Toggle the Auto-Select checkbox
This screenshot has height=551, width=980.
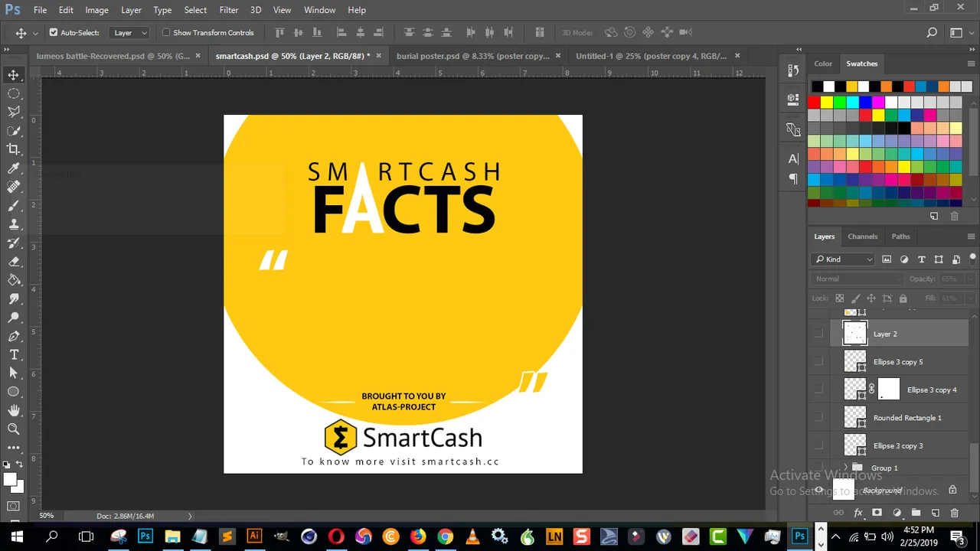[x=54, y=32]
